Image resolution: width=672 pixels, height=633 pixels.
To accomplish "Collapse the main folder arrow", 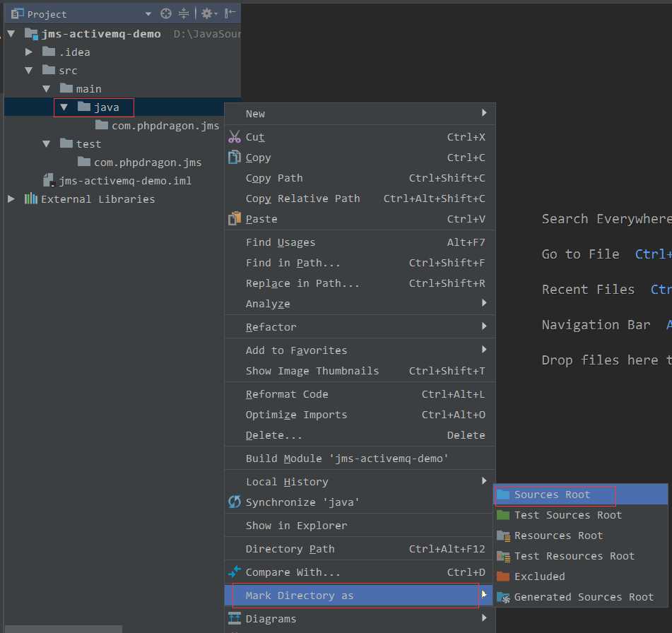I will [x=47, y=89].
